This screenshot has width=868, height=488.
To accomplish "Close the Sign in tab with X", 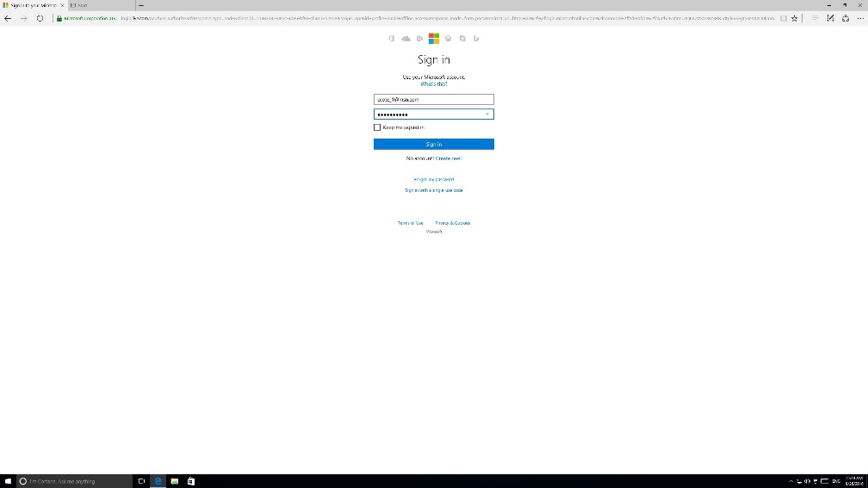I will coord(62,5).
